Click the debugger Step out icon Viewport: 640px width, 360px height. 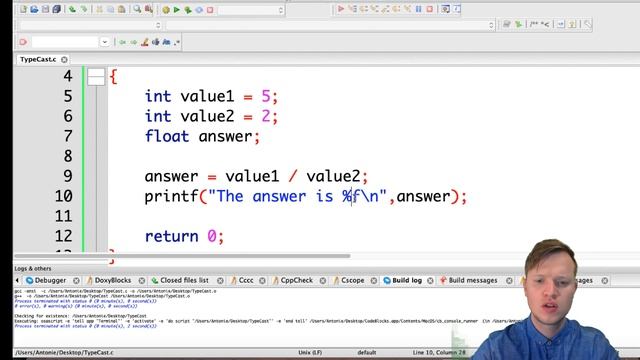pyautogui.click(x=385, y=9)
